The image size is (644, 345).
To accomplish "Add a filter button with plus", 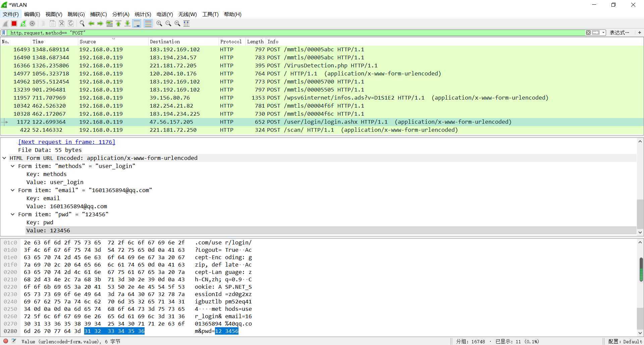I will (x=639, y=33).
